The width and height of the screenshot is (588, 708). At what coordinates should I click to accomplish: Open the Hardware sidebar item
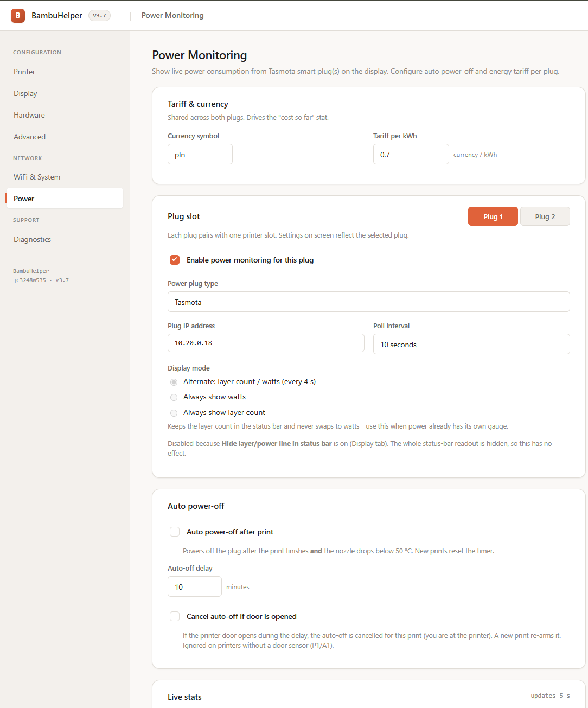[29, 115]
